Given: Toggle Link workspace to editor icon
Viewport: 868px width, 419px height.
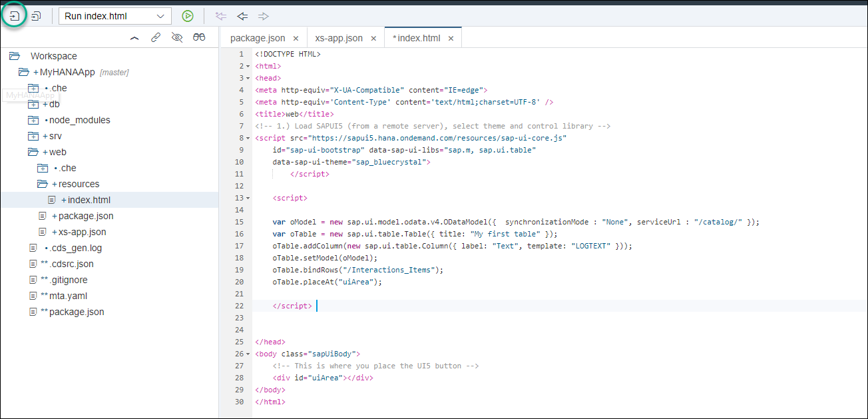Looking at the screenshot, I should pos(155,38).
